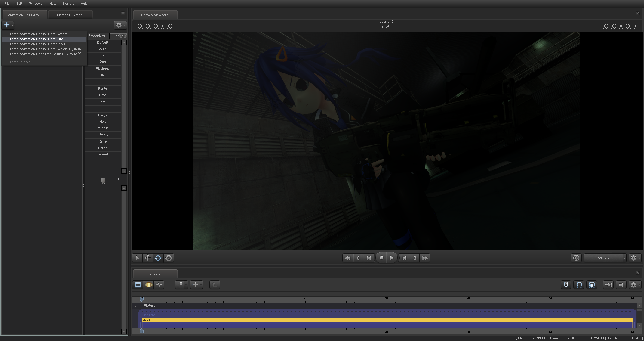Activate the rotate manipulator tool
The height and width of the screenshot is (341, 644).
pos(158,258)
